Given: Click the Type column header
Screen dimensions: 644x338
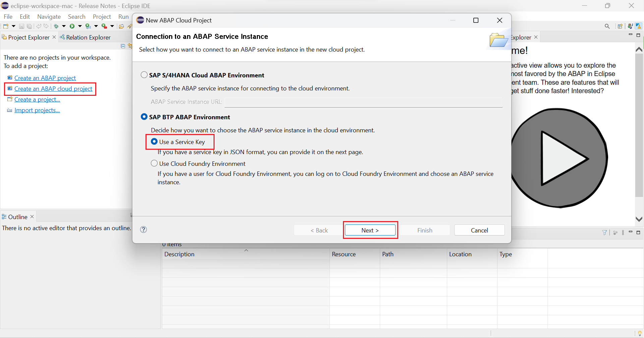Looking at the screenshot, I should [522, 254].
